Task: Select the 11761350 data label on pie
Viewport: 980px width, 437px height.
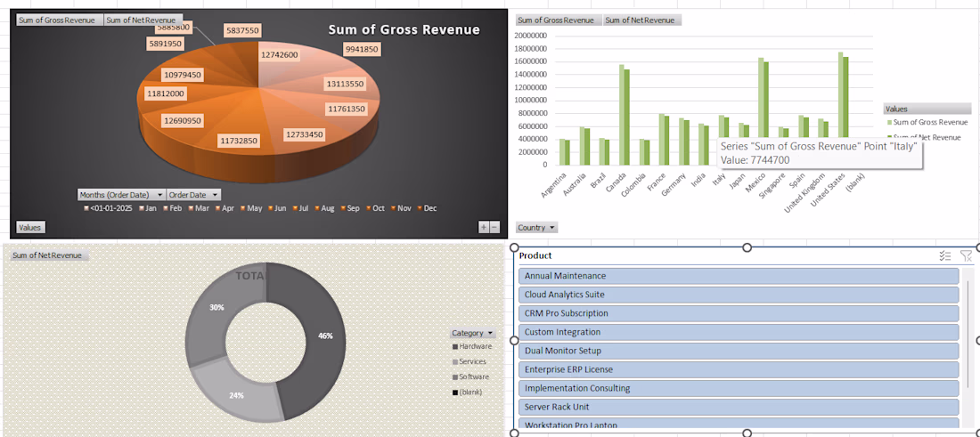Action: (347, 109)
